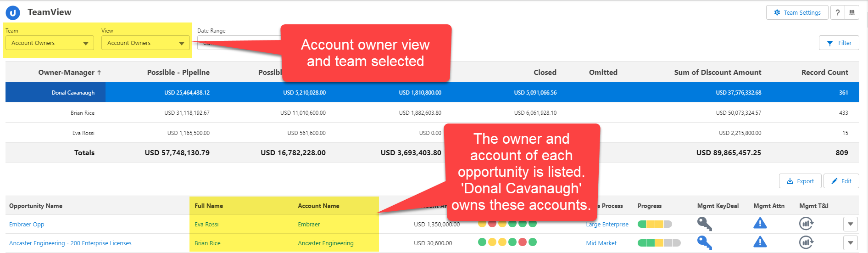Screen dimensions: 868x253
Task: Open the View dropdown
Action: click(x=145, y=43)
